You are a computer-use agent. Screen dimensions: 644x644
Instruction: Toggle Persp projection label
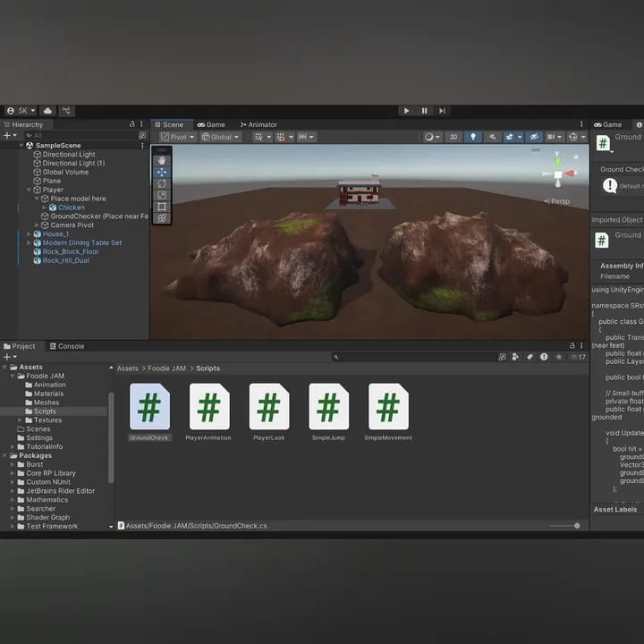click(x=557, y=201)
